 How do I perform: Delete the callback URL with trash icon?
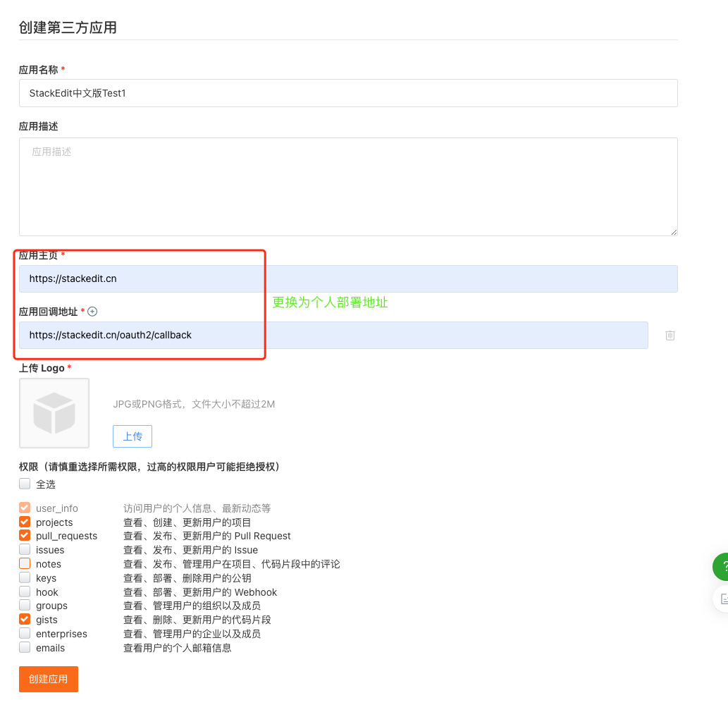point(670,336)
